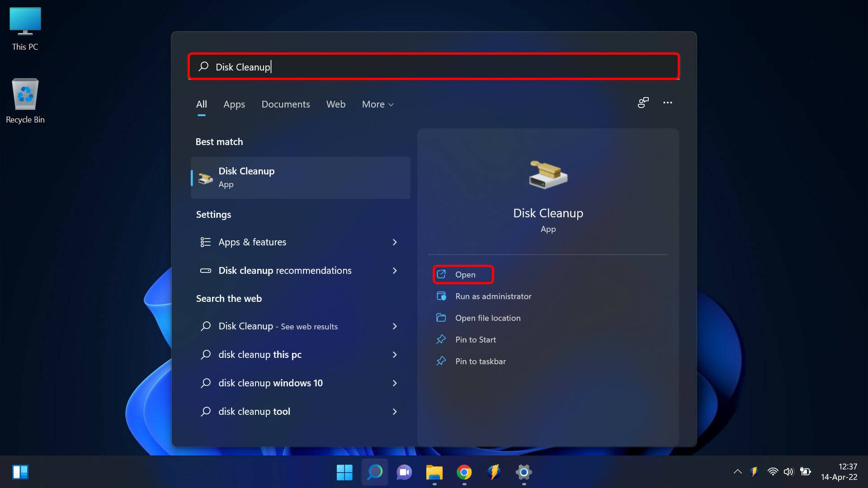Image resolution: width=868 pixels, height=488 pixels.
Task: Switch to the Apps search tab
Action: pyautogui.click(x=234, y=104)
